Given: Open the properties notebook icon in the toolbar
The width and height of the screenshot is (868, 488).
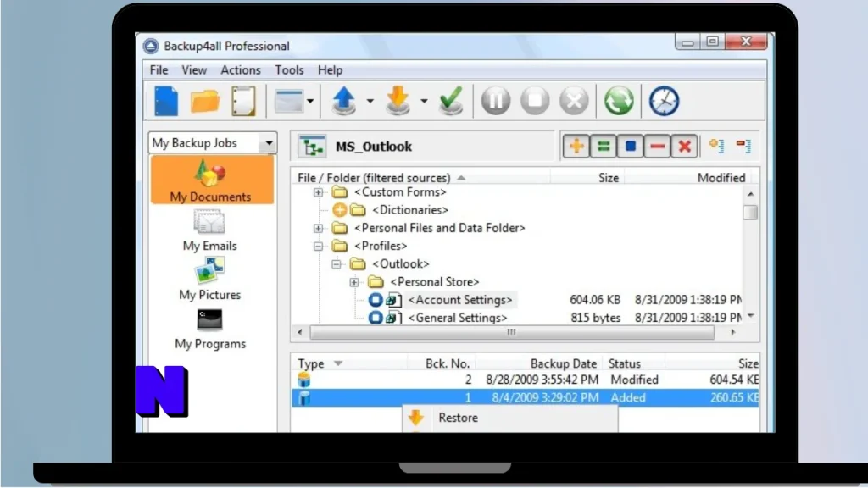Looking at the screenshot, I should click(x=243, y=102).
